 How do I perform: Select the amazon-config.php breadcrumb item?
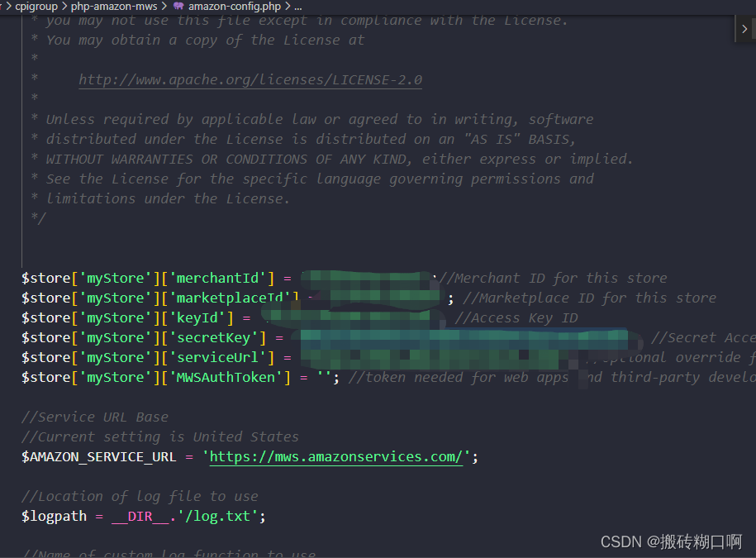click(x=235, y=7)
